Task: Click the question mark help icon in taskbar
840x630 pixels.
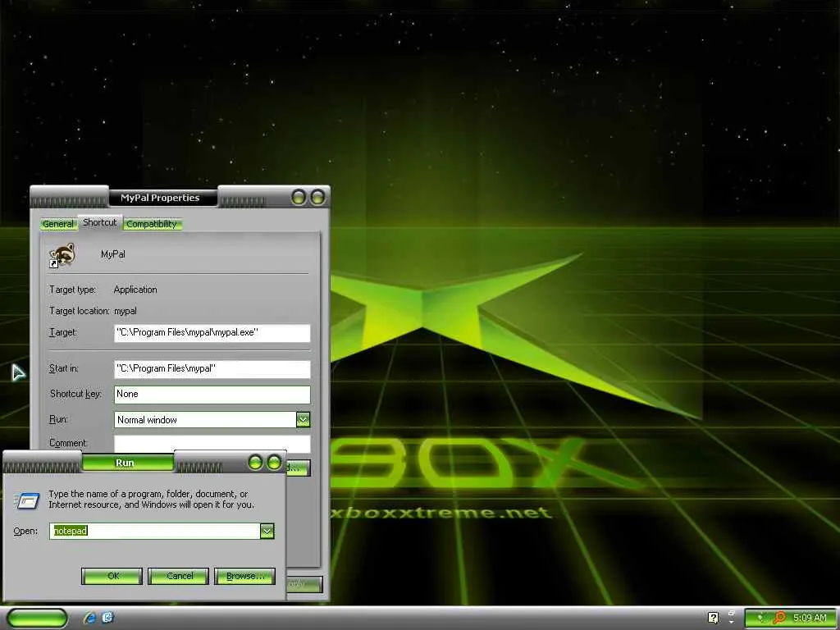Action: click(x=713, y=618)
